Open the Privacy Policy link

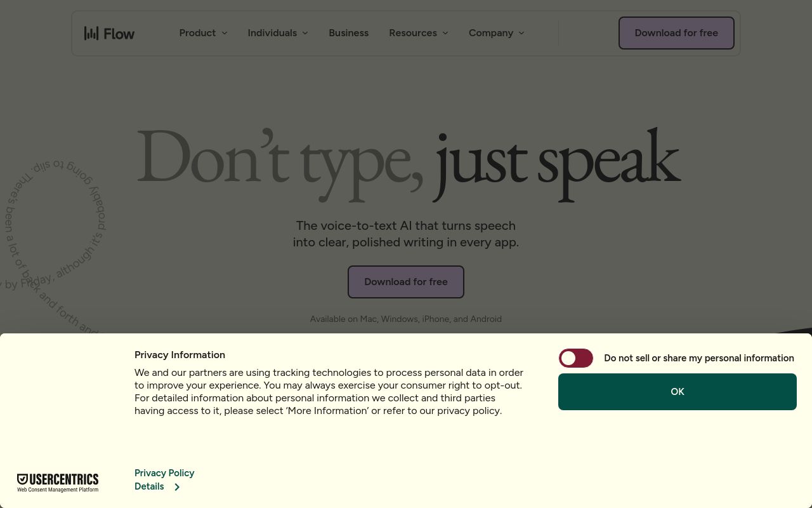coord(164,473)
